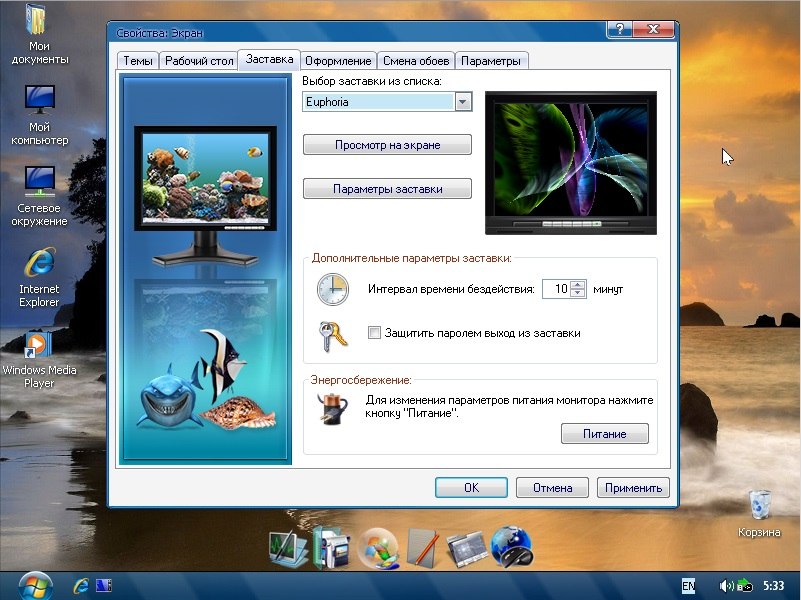Click the Euphoria screensaver preview monitor
Image resolution: width=801 pixels, height=600 pixels.
click(570, 157)
